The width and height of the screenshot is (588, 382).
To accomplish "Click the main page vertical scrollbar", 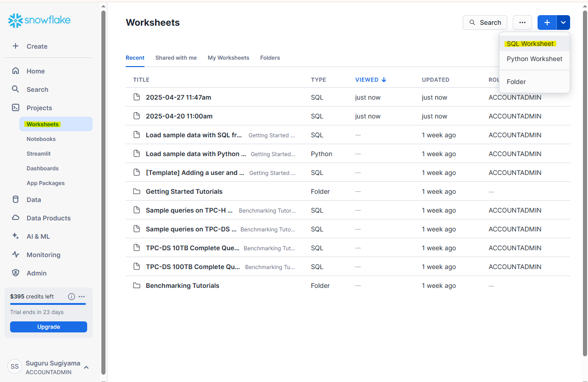I will coord(585,183).
